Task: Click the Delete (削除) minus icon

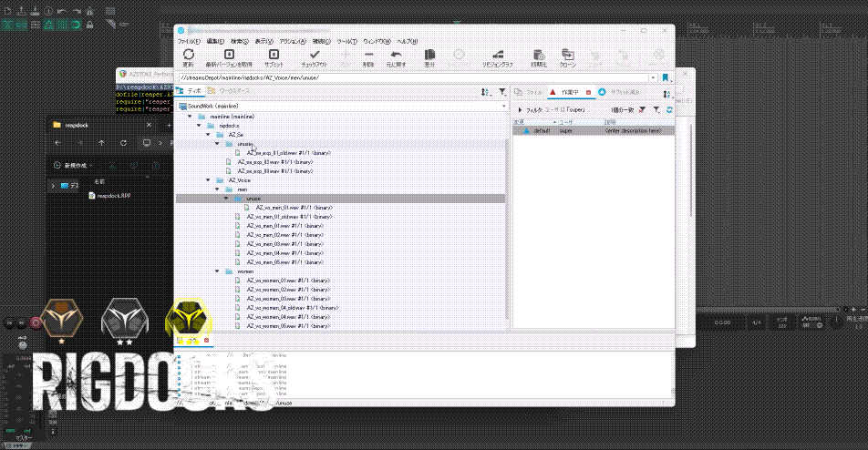Action: point(368,56)
